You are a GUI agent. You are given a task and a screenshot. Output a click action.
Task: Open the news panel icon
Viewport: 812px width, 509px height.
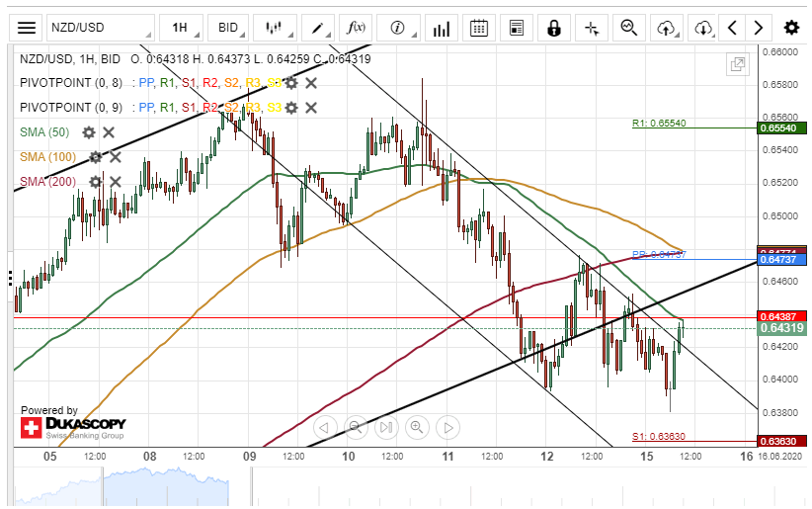517,28
